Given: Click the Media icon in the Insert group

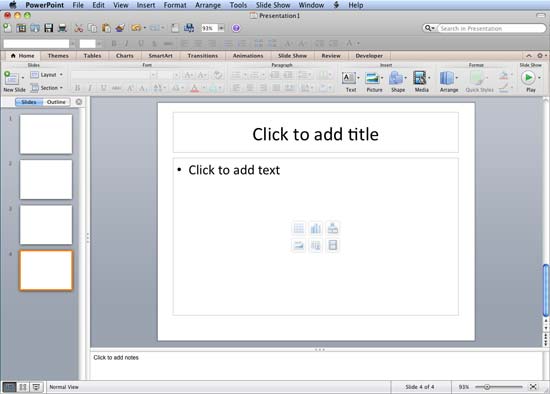Looking at the screenshot, I should [420, 78].
